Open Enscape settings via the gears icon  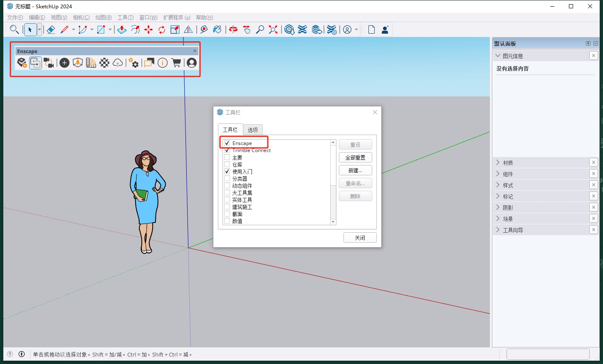tap(133, 63)
